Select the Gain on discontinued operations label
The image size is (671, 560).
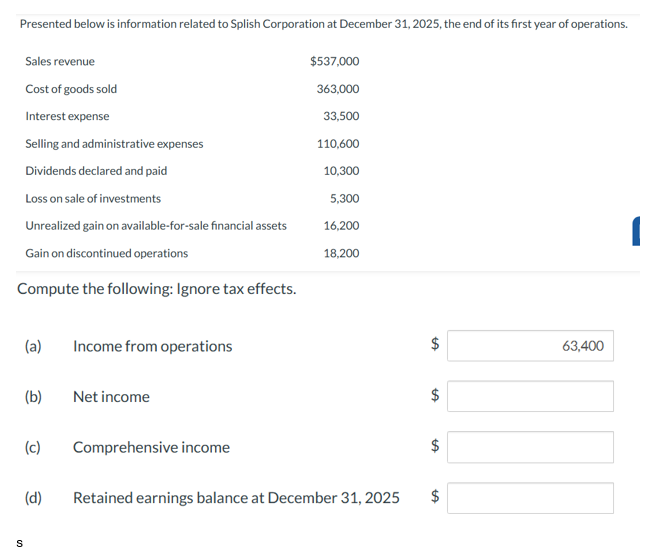[x=107, y=253]
